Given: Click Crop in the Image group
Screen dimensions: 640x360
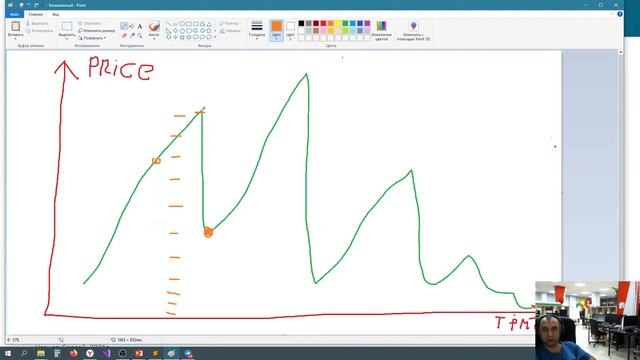Looking at the screenshot, I should click(x=89, y=24).
